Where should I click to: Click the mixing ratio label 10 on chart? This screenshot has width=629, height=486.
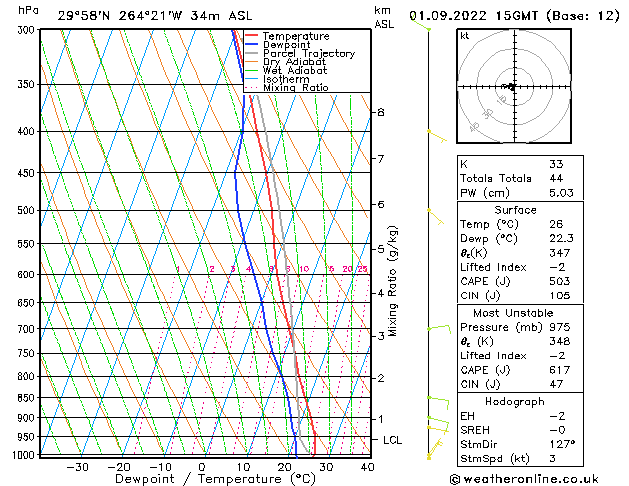coord(304,269)
